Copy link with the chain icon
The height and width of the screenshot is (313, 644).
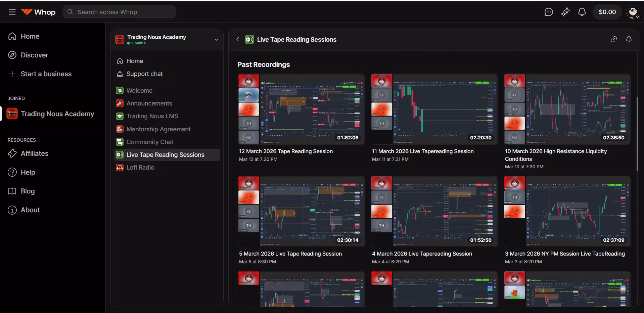[613, 40]
